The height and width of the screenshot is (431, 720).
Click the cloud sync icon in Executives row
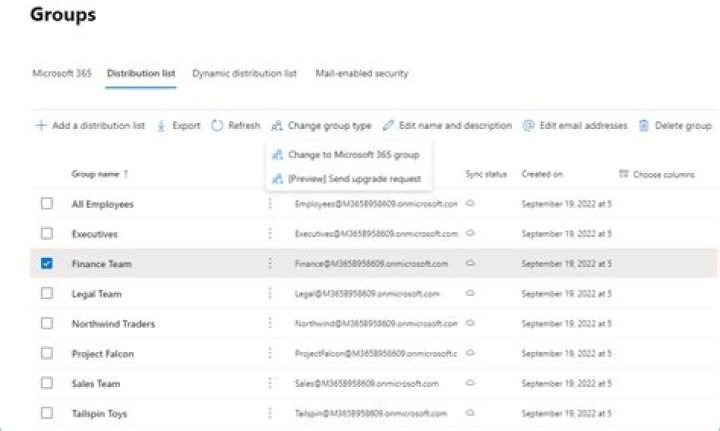[x=470, y=233]
